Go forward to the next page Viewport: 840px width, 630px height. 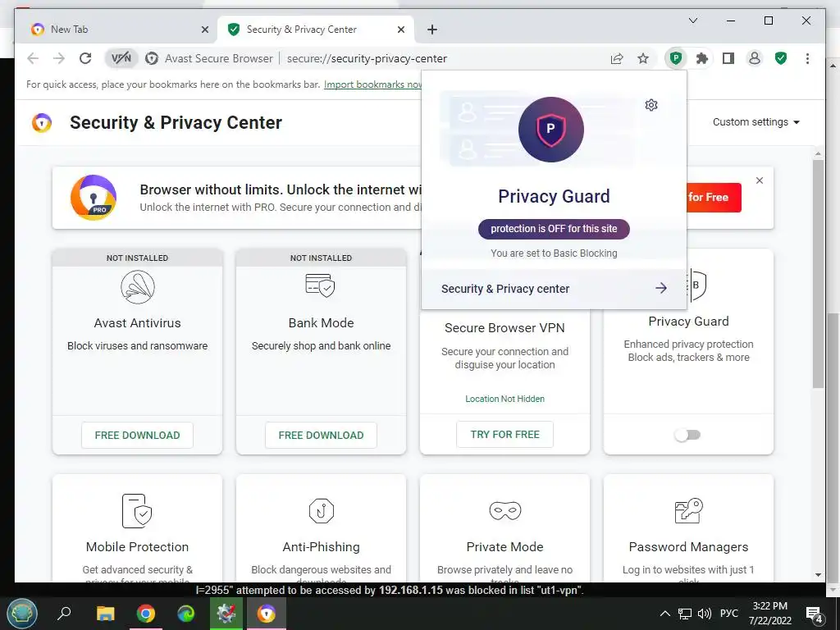point(59,58)
